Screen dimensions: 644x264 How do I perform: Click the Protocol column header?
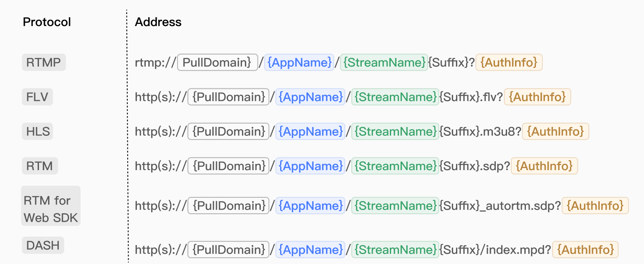pyautogui.click(x=47, y=22)
